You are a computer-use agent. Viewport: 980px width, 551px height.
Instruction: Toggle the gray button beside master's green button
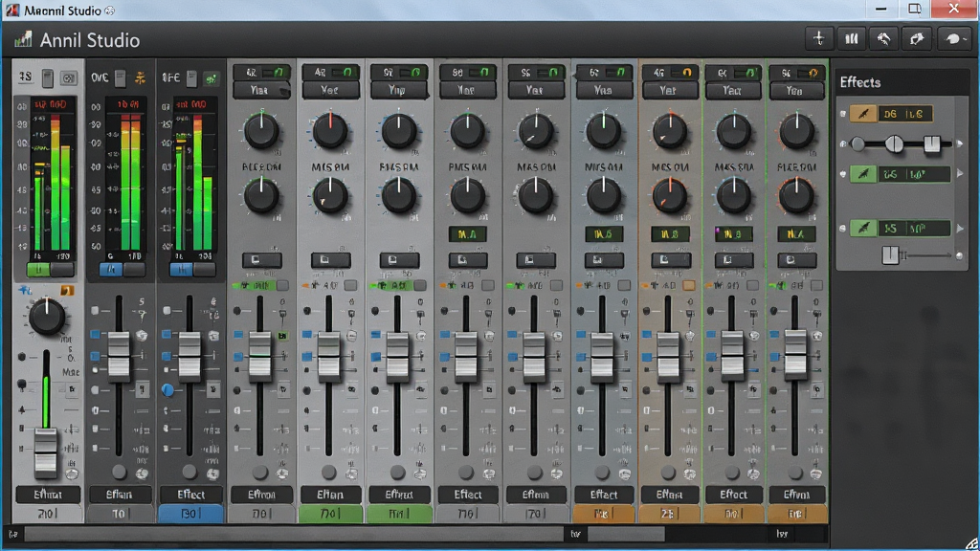pyautogui.click(x=62, y=269)
